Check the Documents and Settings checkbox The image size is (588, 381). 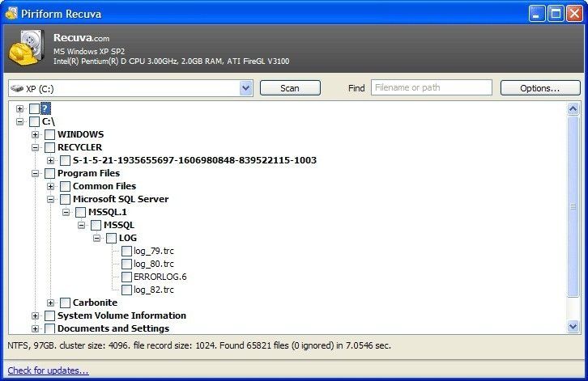tap(50, 328)
